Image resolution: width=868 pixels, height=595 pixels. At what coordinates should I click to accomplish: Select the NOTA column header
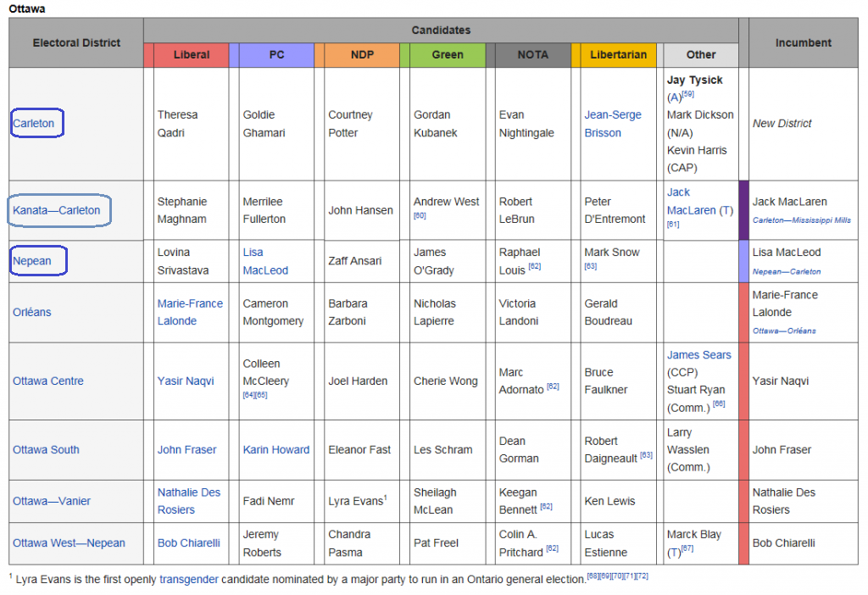[533, 55]
